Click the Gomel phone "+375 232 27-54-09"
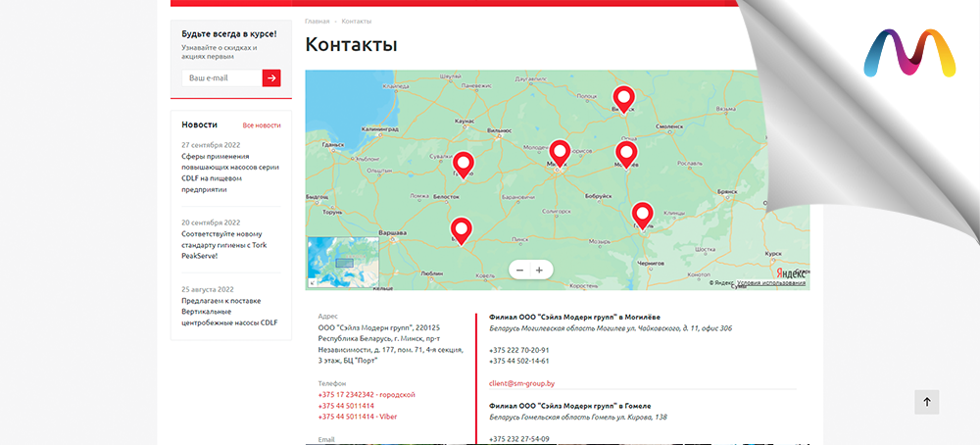Image resolution: width=980 pixels, height=445 pixels. click(519, 439)
